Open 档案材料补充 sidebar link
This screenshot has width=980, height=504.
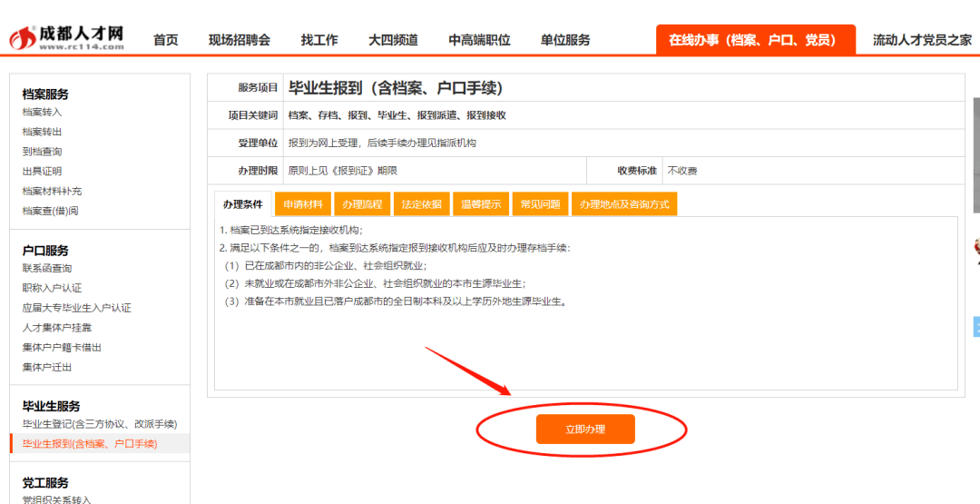(52, 191)
